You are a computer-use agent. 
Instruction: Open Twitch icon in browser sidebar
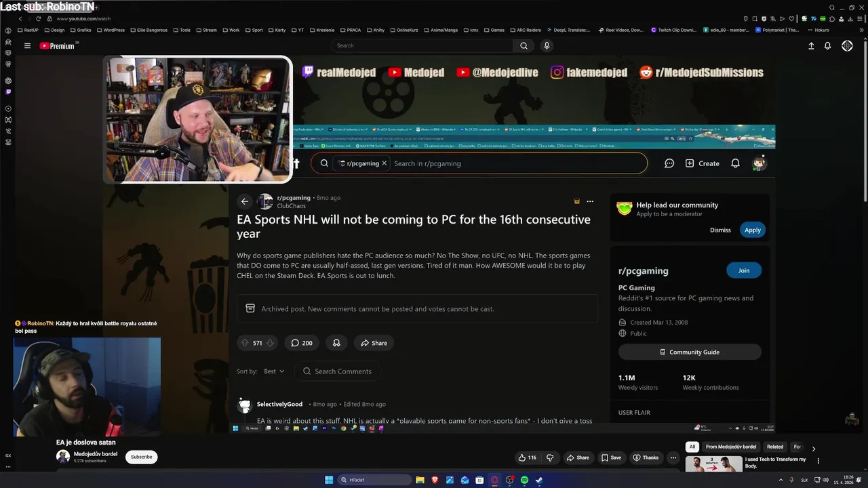pos(8,91)
